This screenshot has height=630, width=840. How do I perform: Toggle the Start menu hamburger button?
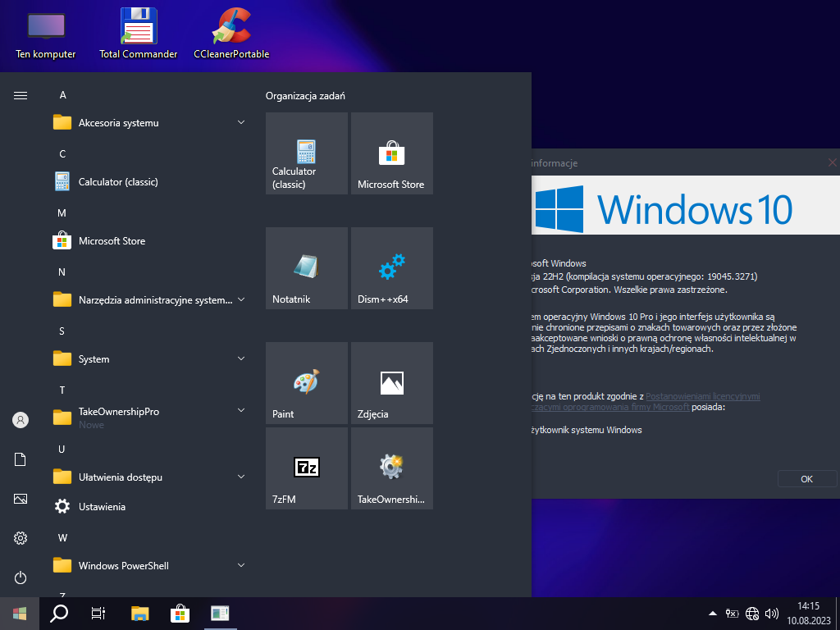click(x=21, y=95)
